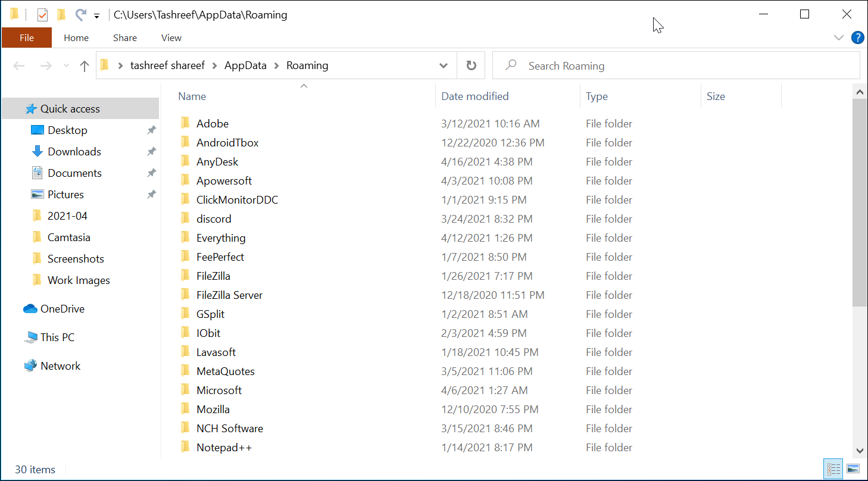
Task: Go forward with the Forward arrow
Action: [x=46, y=65]
